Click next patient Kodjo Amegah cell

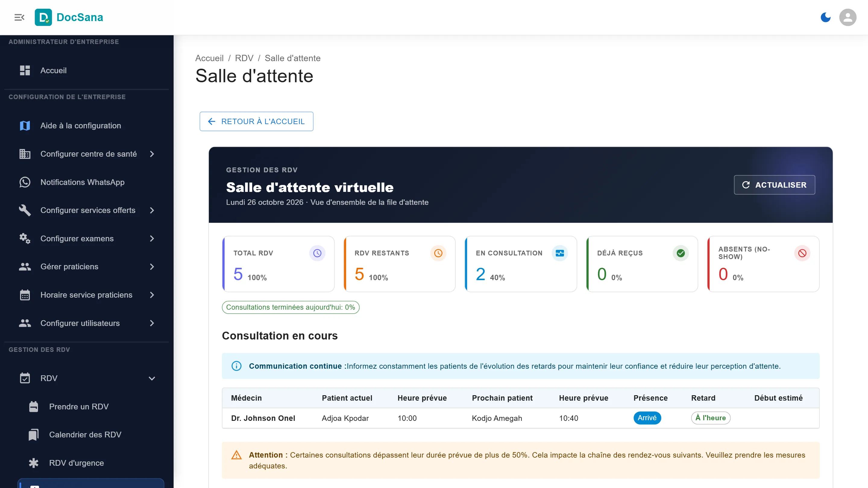point(497,418)
